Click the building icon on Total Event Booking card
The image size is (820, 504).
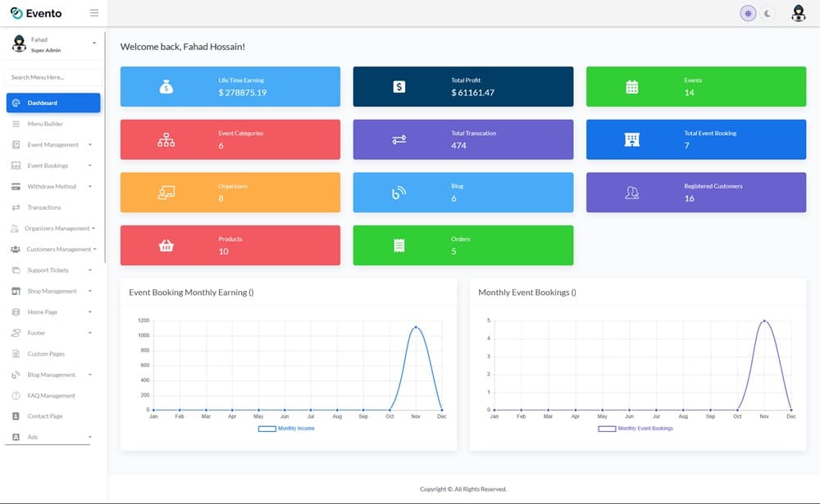631,140
